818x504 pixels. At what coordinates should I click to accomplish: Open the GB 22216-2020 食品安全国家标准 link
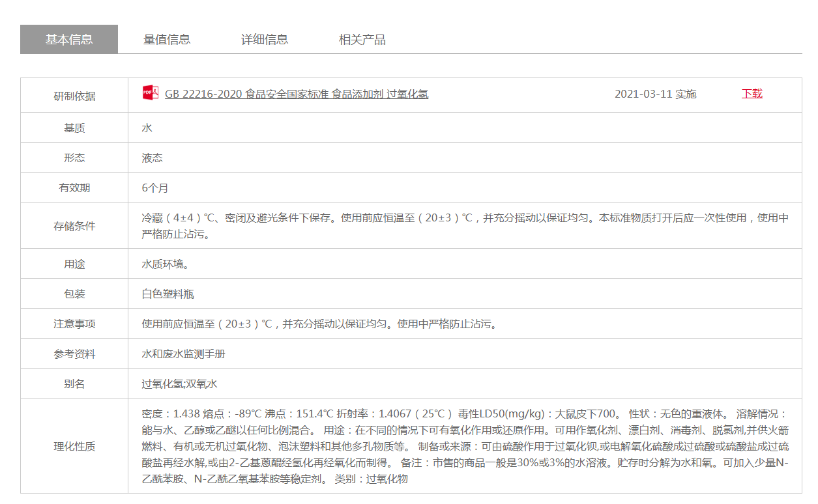point(297,94)
